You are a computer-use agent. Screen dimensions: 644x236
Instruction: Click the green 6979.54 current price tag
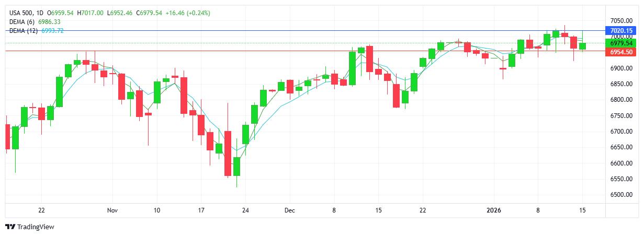[x=621, y=43]
